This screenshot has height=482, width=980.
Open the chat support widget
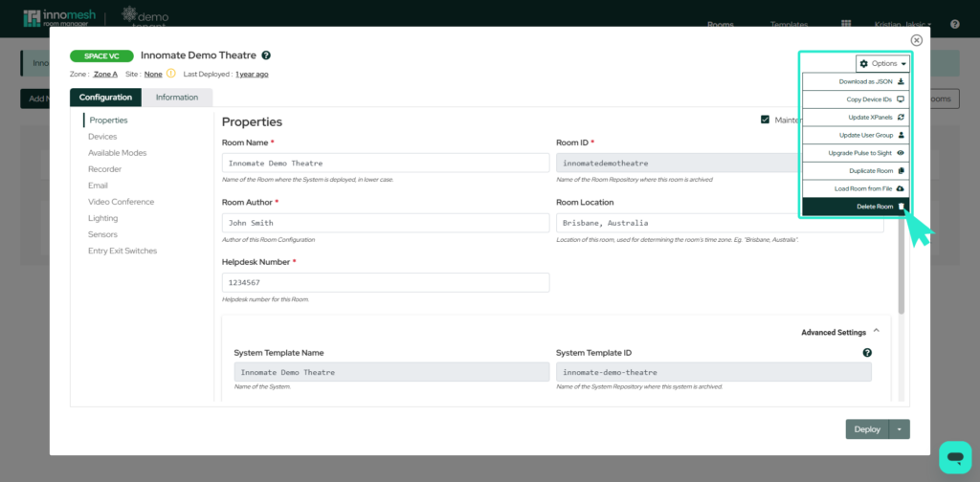pos(955,458)
